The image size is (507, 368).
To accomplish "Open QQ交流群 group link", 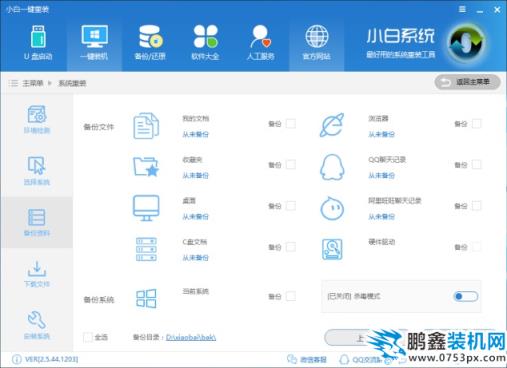I will coord(361,360).
